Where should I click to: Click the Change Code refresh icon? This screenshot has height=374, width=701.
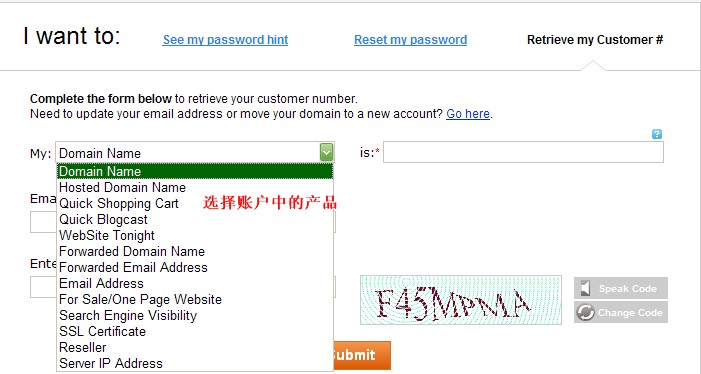tap(585, 312)
